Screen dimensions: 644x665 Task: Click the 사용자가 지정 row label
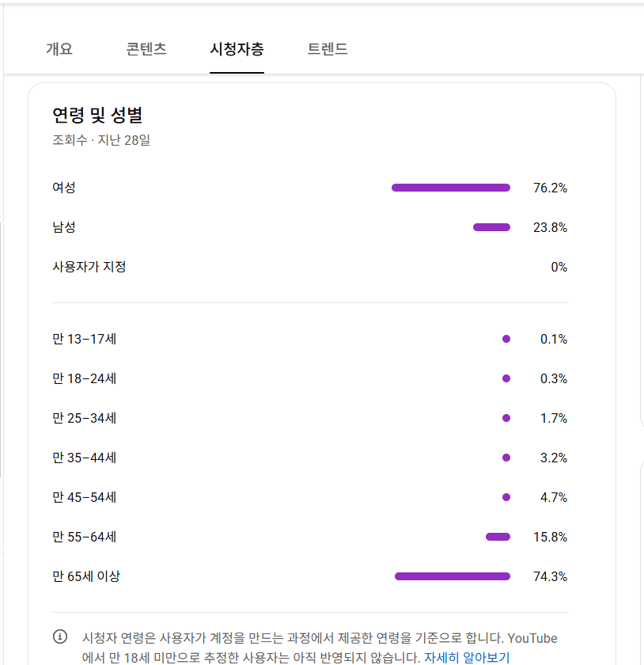(x=89, y=267)
